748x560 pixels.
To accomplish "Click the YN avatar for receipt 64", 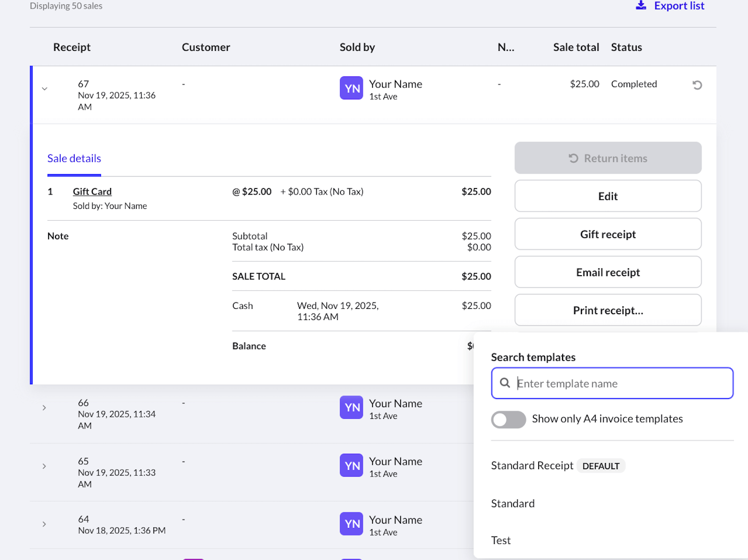I will pos(351,524).
